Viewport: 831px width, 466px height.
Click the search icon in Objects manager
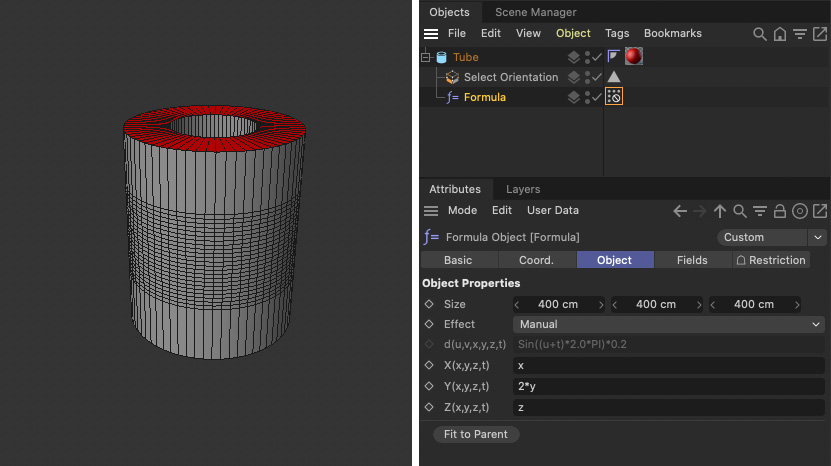pos(760,34)
